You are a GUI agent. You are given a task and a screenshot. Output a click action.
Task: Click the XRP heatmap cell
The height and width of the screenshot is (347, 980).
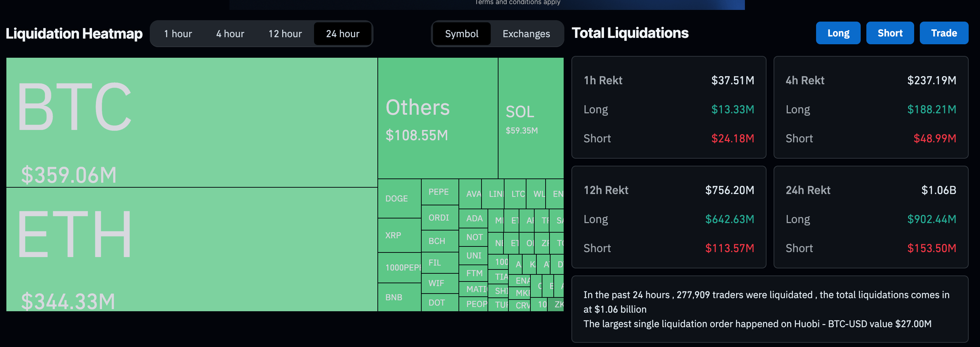(x=399, y=235)
